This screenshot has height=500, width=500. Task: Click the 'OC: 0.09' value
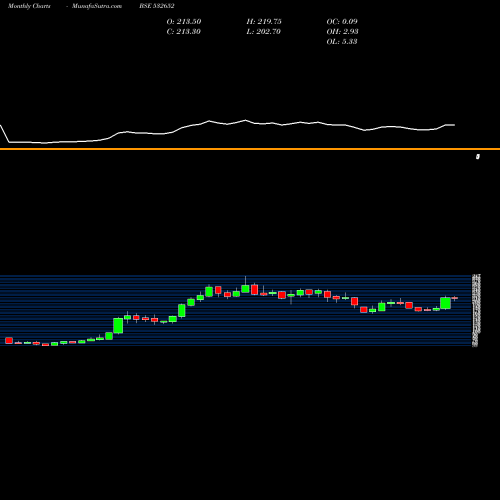pyautogui.click(x=342, y=22)
